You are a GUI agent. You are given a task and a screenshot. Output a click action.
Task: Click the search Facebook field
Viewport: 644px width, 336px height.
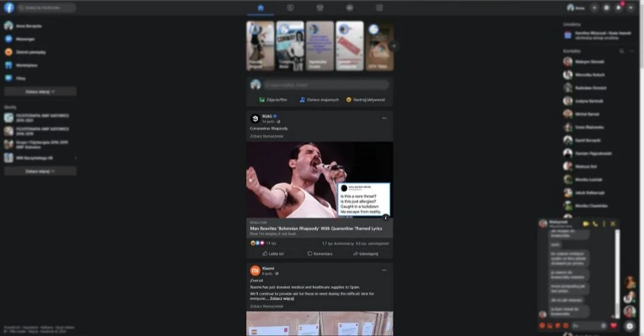pyautogui.click(x=46, y=8)
